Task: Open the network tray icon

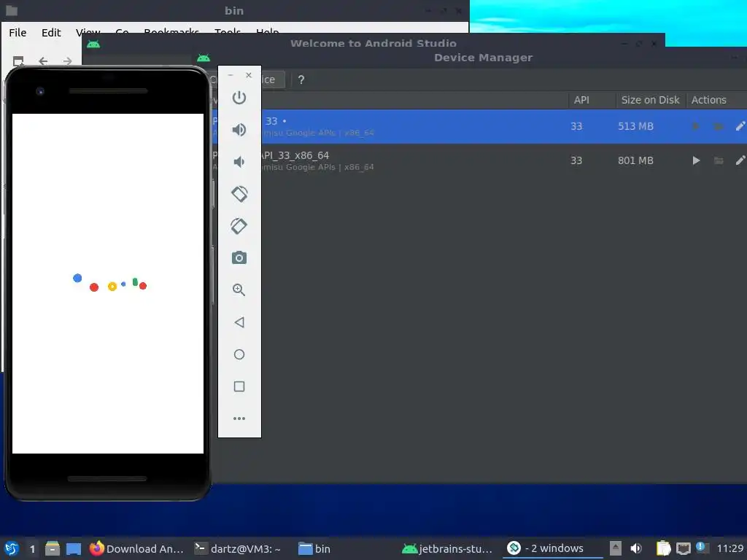Action: [x=683, y=548]
